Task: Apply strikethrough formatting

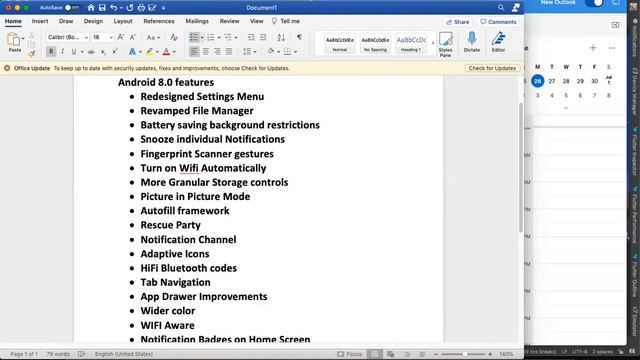Action: click(91, 52)
